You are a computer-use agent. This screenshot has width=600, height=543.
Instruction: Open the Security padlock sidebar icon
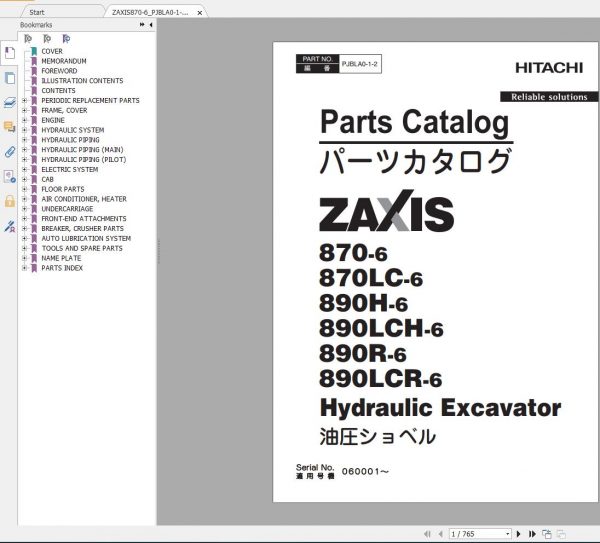pyautogui.click(x=10, y=201)
